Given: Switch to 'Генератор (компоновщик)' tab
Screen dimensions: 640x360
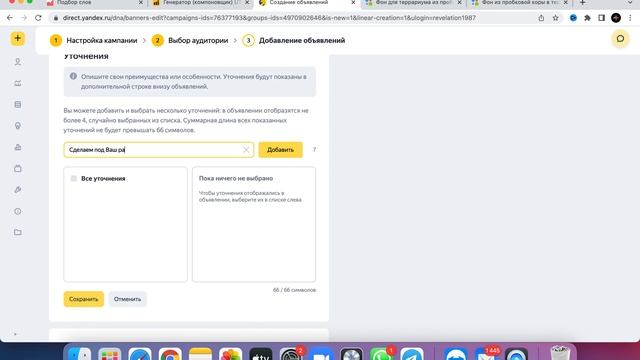Looking at the screenshot, I should [201, 3].
